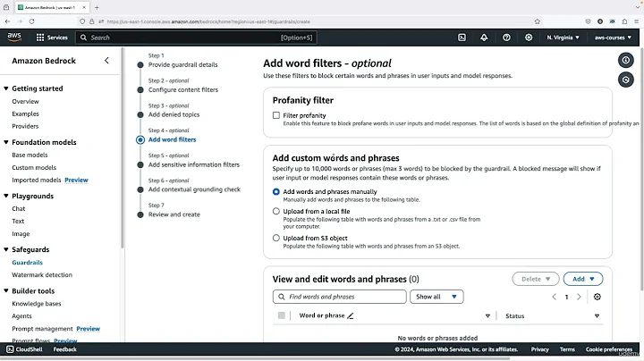Open Watermark detection in the sidebar
644x361 pixels.
(42, 275)
